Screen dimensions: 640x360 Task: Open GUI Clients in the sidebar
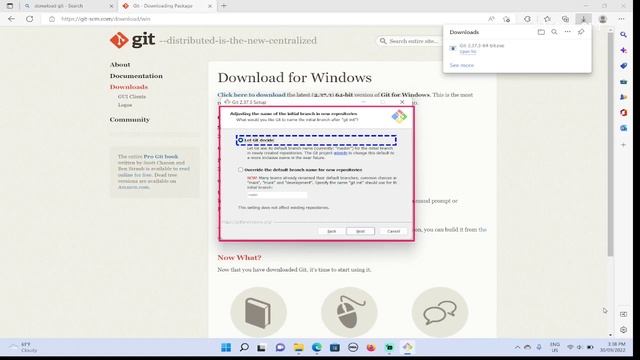tap(131, 97)
